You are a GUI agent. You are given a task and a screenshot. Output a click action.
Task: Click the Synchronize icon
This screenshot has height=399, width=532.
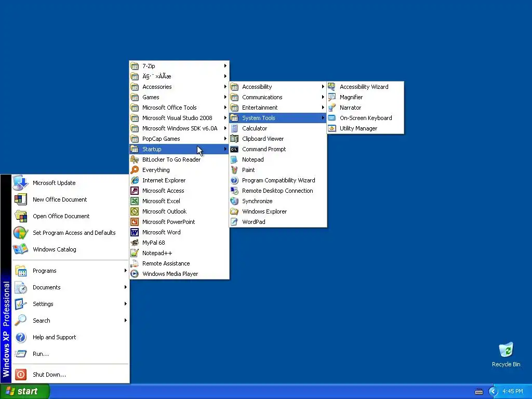(234, 201)
